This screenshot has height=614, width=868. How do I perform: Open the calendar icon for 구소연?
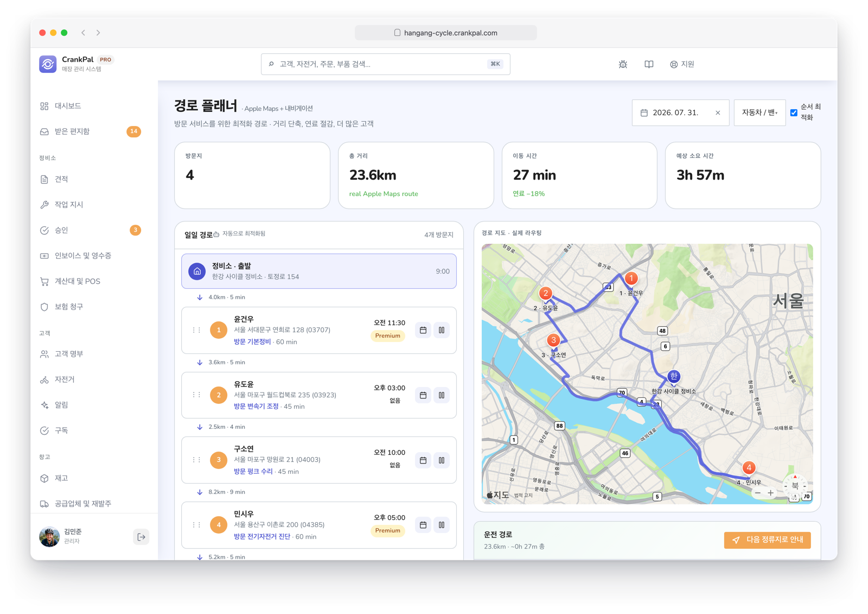(423, 460)
